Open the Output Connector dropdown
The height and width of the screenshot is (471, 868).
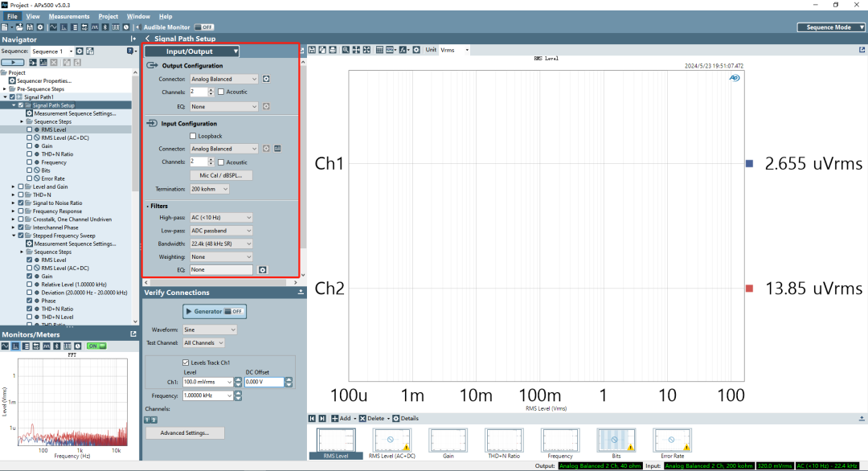tap(223, 79)
